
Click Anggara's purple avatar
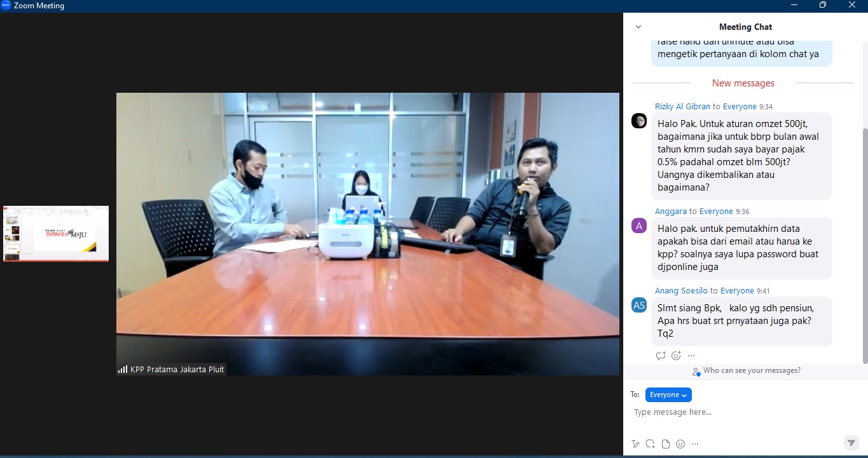pyautogui.click(x=639, y=226)
